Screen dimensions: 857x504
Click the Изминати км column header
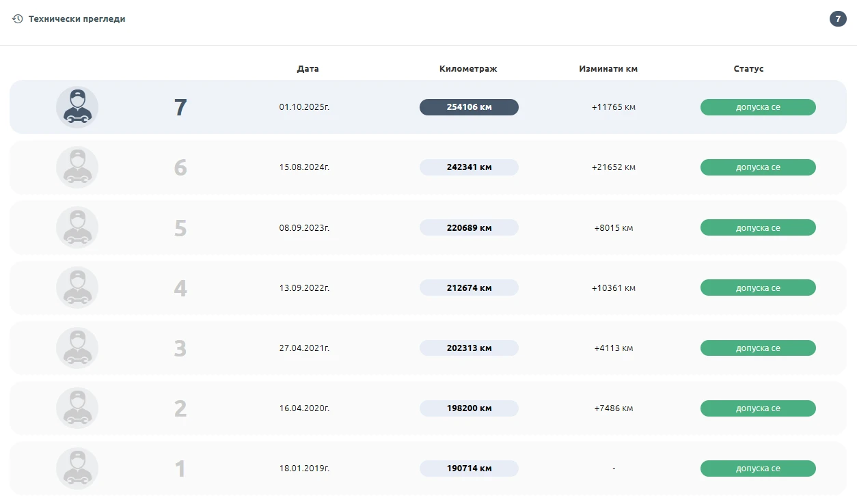click(x=608, y=69)
